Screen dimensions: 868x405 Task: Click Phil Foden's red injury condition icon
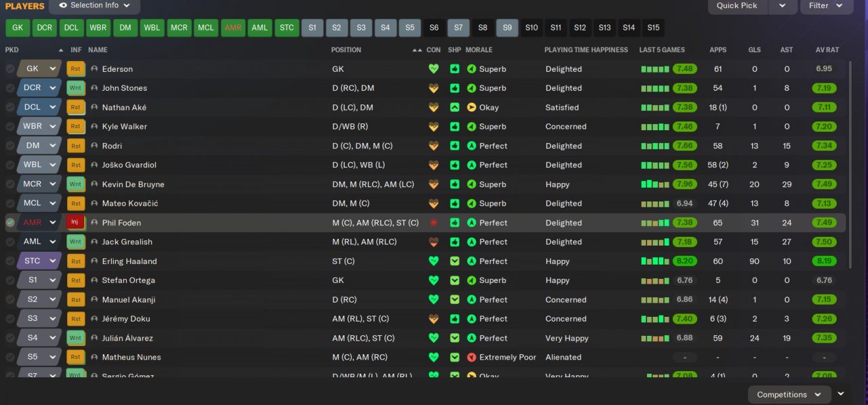pos(434,223)
